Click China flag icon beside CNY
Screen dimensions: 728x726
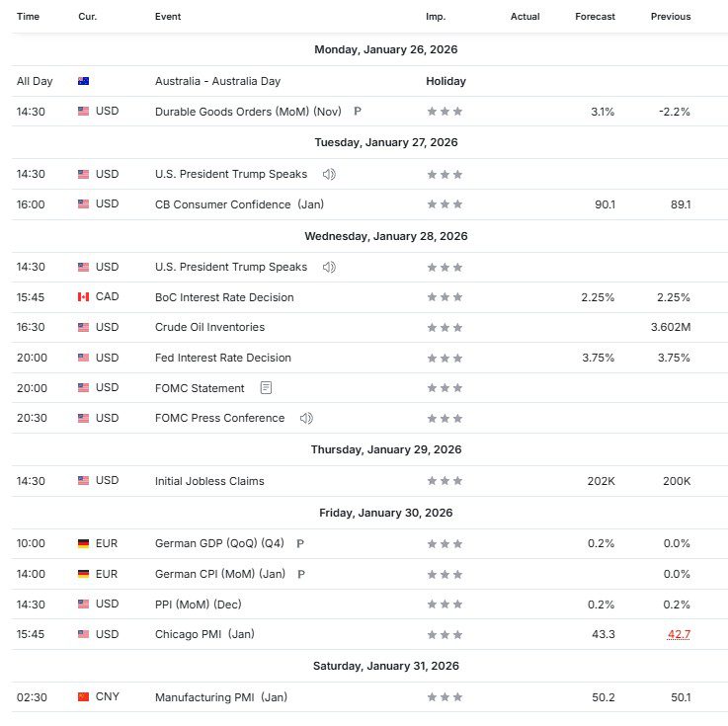click(x=83, y=697)
